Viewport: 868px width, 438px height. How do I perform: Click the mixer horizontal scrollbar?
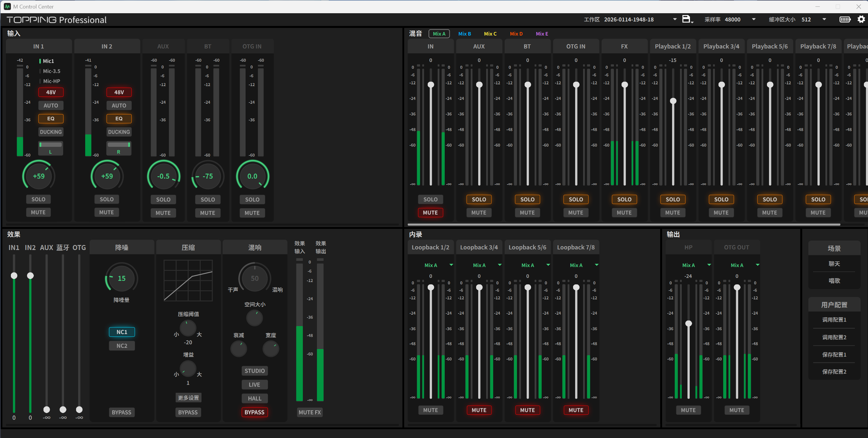click(623, 224)
